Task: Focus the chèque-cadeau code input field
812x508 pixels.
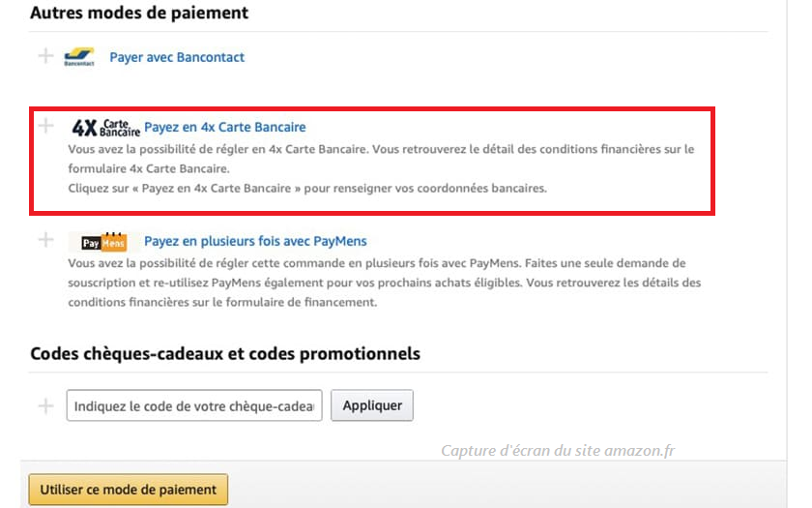Action: 194,405
